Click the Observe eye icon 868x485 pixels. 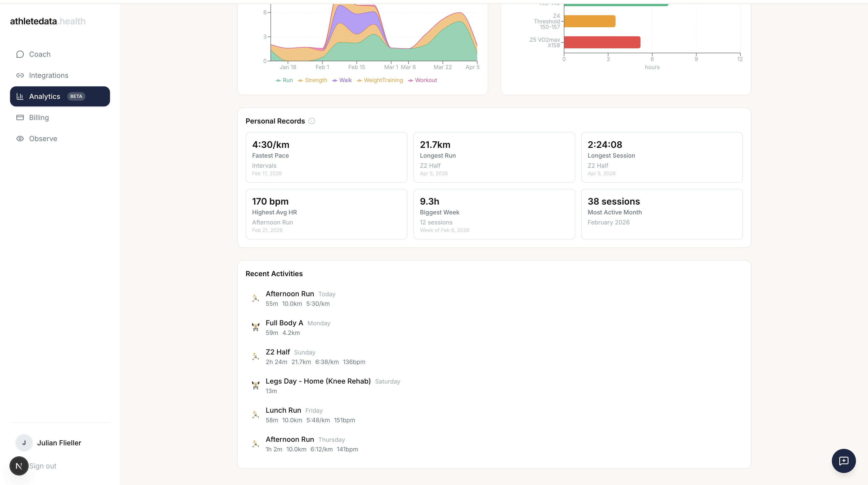pyautogui.click(x=20, y=138)
